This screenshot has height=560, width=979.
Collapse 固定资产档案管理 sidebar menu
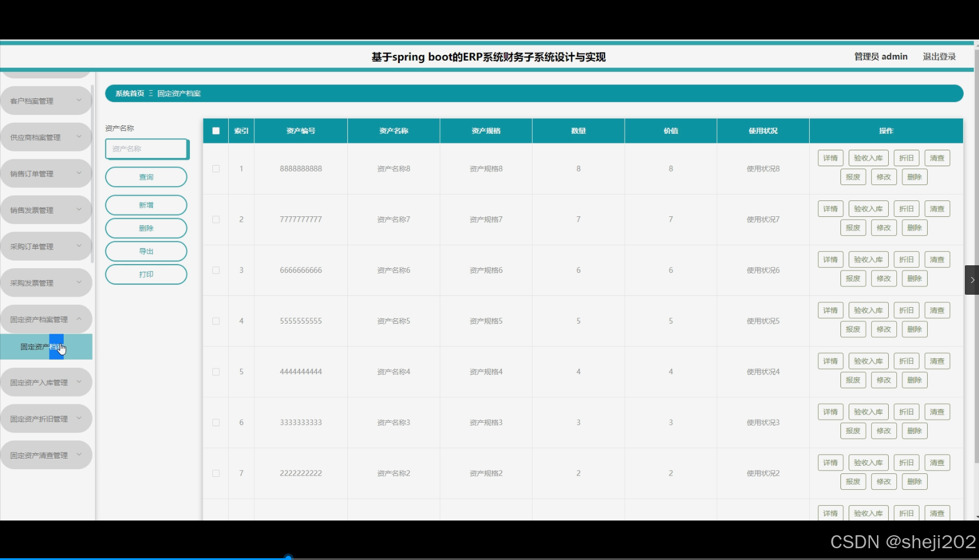[46, 319]
